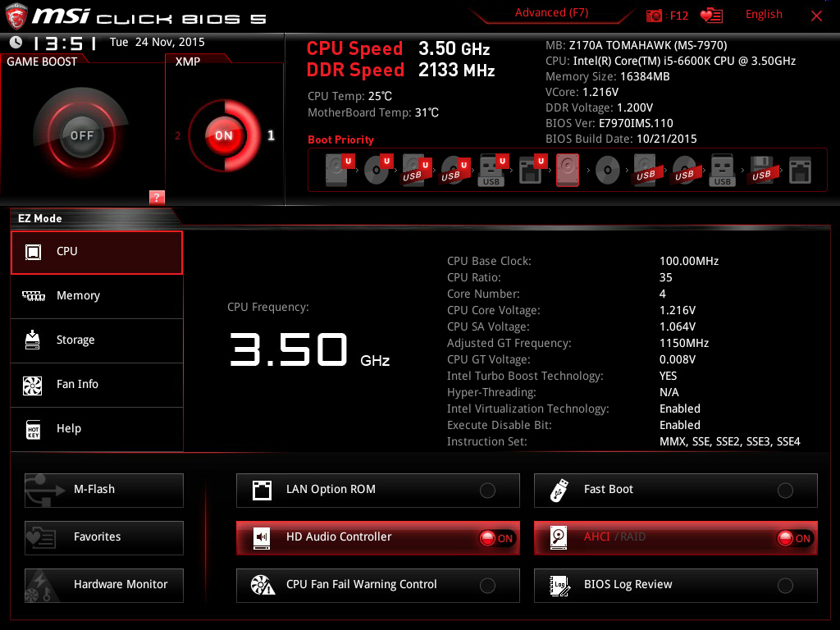The width and height of the screenshot is (840, 630).
Task: Select XMP profile 2
Action: coord(177,135)
